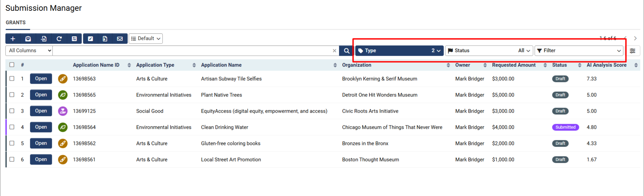Click 'Civic Roots Arts Initiative' cell

pyautogui.click(x=370, y=111)
